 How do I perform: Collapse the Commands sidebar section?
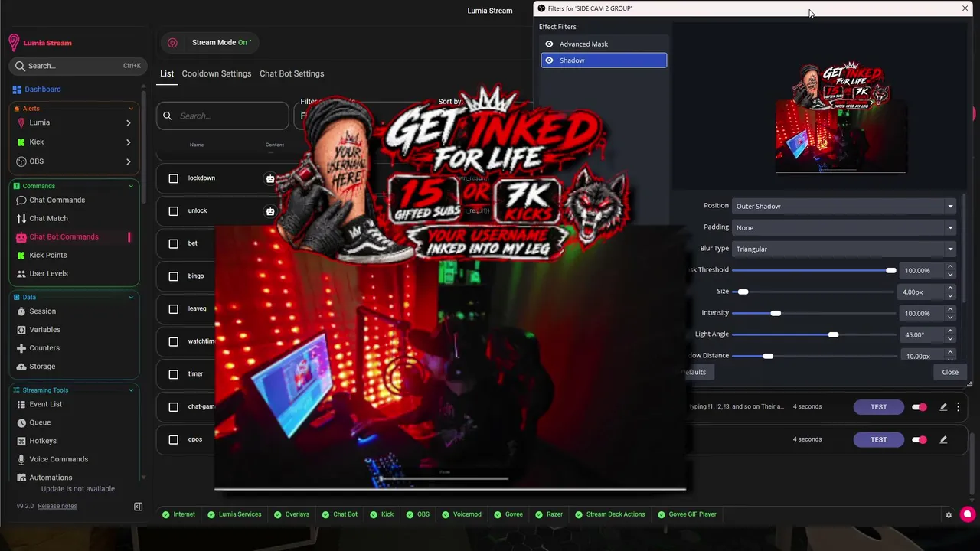pos(131,186)
